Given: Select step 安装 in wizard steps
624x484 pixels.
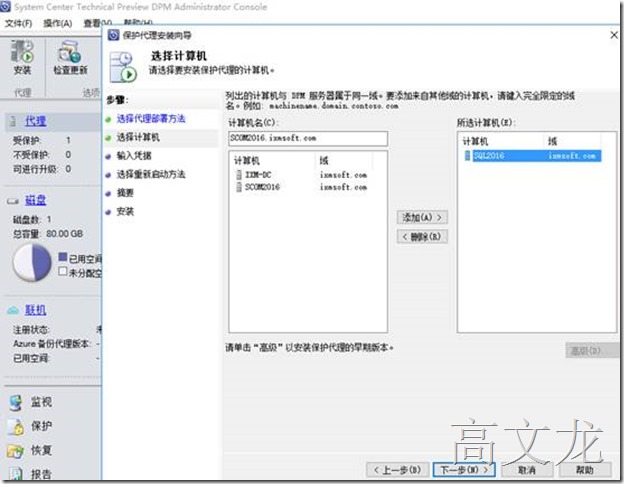Looking at the screenshot, I should coord(125,211).
